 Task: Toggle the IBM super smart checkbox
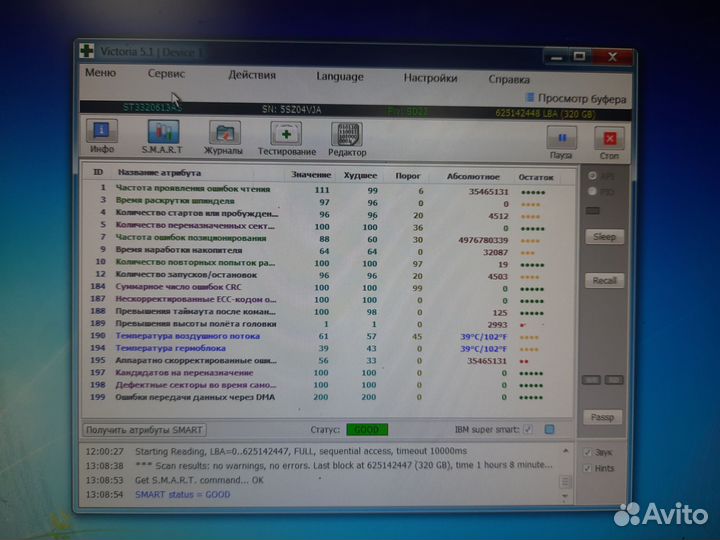coord(528,429)
